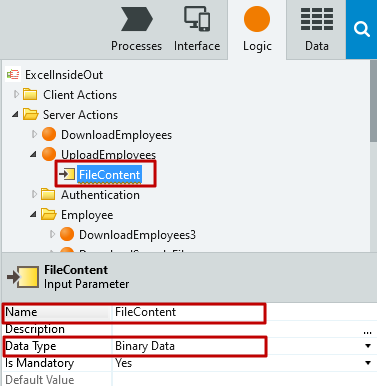
Task: Expand the Client Actions folder
Action: 16,95
